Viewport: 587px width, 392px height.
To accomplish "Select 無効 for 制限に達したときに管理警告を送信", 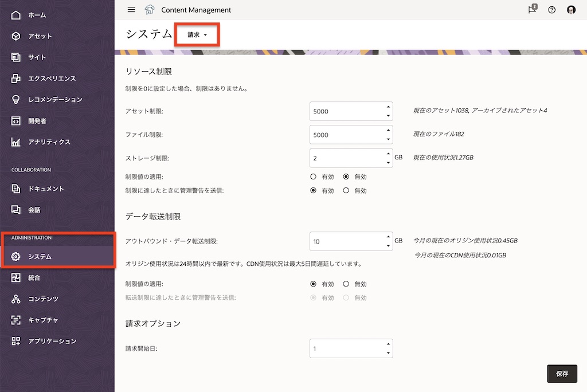I will tap(347, 190).
